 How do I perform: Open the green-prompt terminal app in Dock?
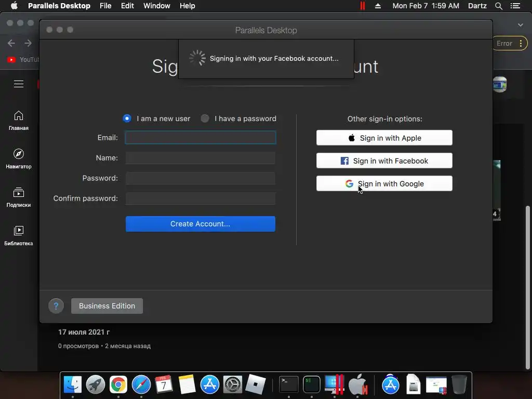point(312,384)
